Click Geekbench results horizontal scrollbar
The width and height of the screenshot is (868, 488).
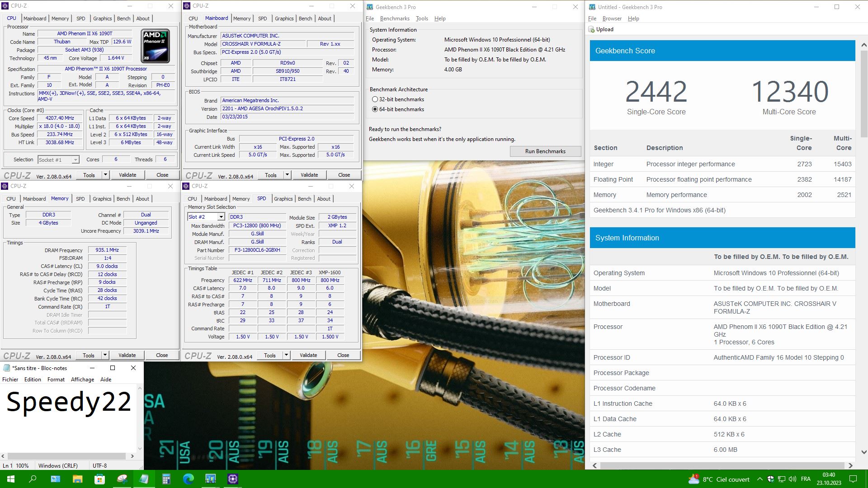click(x=722, y=465)
